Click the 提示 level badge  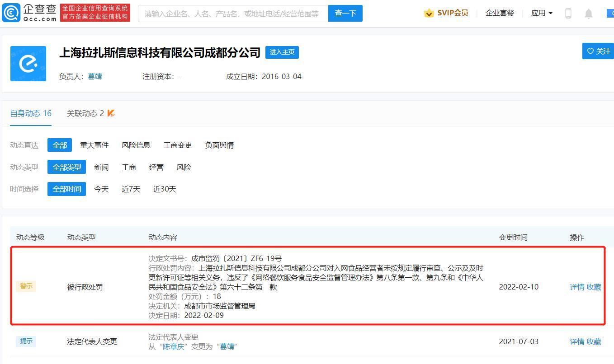tap(26, 341)
